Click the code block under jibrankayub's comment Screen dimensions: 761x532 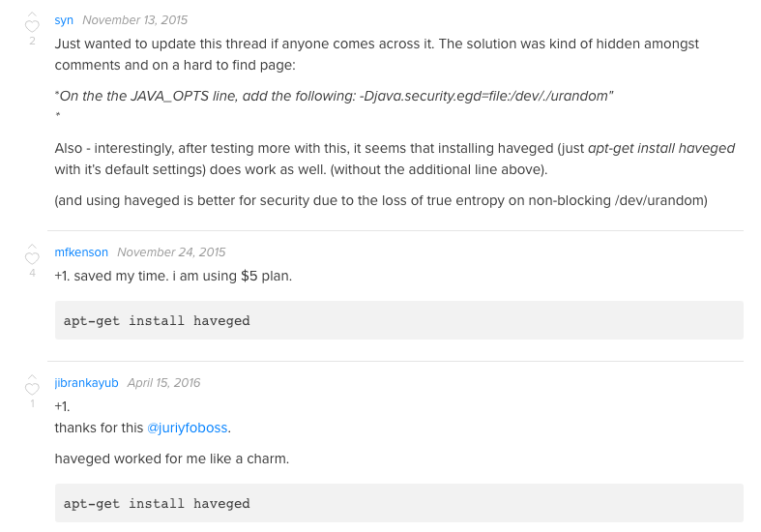click(399, 503)
